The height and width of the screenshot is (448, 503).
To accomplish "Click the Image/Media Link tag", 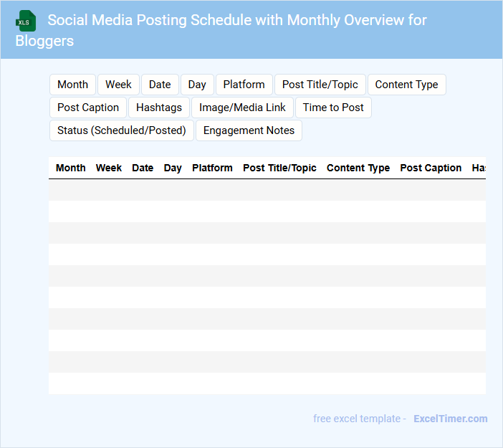I will [242, 108].
